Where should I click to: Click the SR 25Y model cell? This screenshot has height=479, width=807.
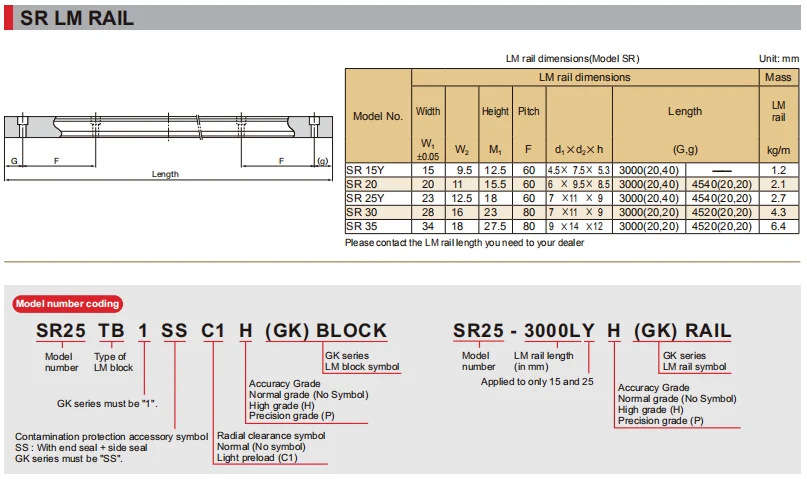[x=378, y=198]
